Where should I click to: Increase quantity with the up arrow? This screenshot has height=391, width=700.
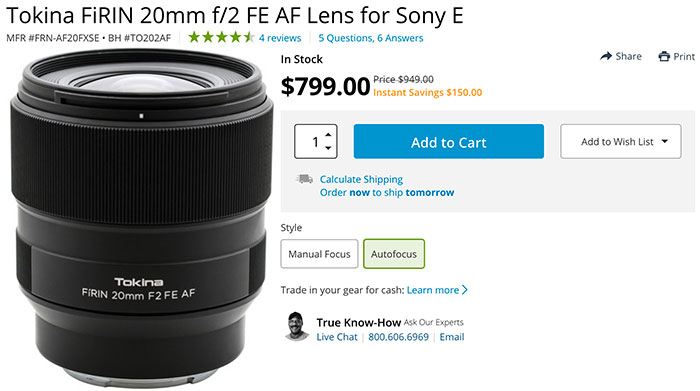pos(328,134)
